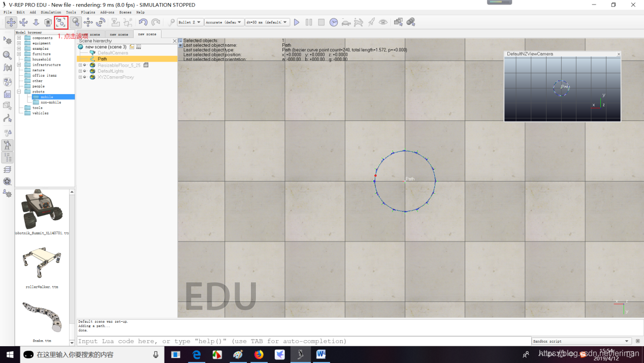Switch to the middle 'new scene' tab
The width and height of the screenshot is (644, 363).
click(x=119, y=34)
